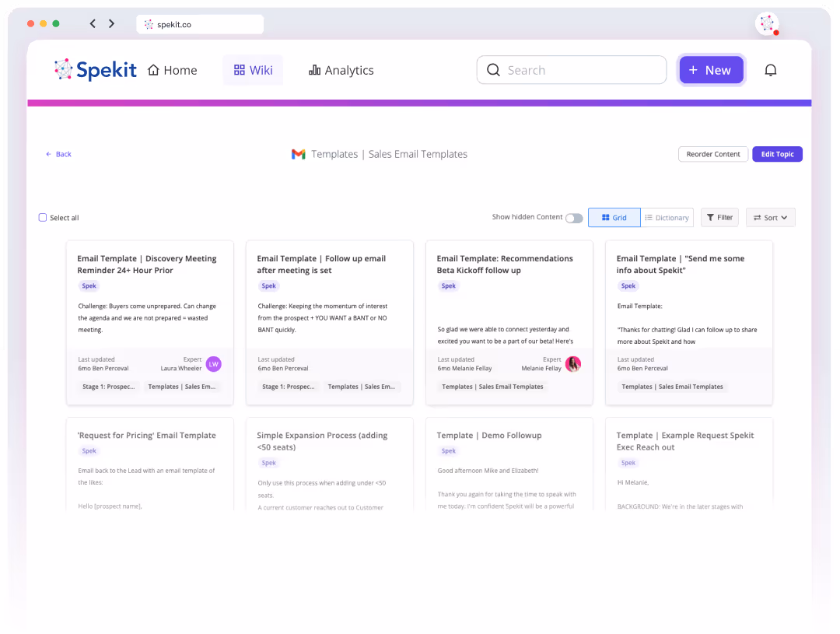Open the Analytics section
840x634 pixels.
[341, 70]
